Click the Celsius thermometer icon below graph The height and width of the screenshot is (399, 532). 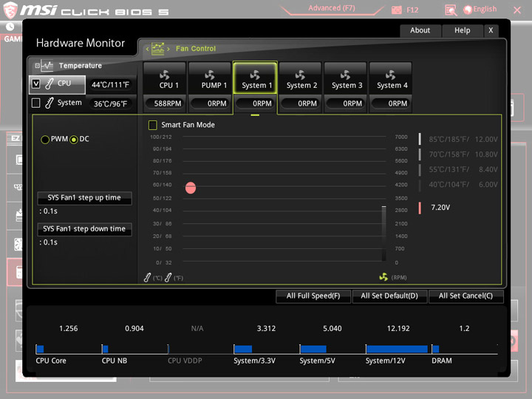(147, 278)
